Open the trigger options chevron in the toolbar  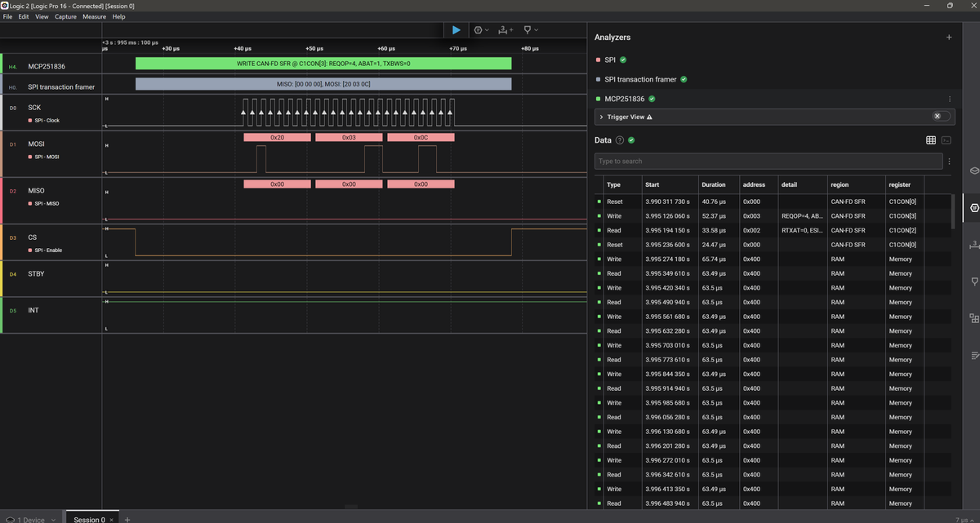537,29
